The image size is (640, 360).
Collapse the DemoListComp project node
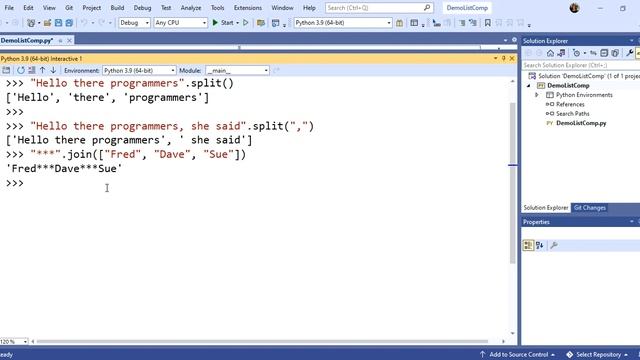pyautogui.click(x=529, y=86)
